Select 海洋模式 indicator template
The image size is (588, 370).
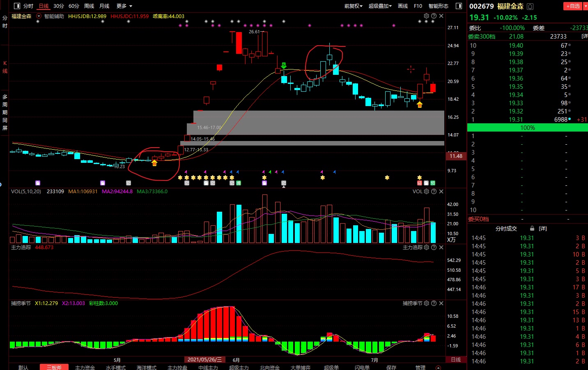click(147, 368)
